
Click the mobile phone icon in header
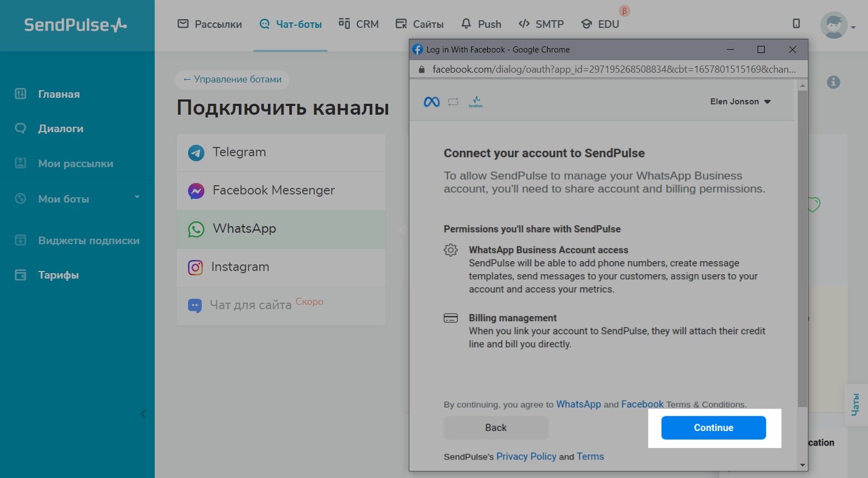796,23
